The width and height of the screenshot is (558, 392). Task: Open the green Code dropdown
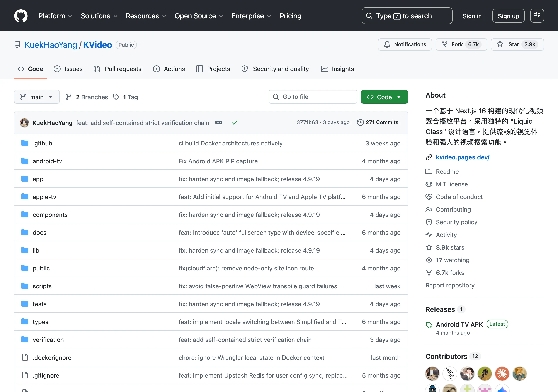click(x=384, y=97)
